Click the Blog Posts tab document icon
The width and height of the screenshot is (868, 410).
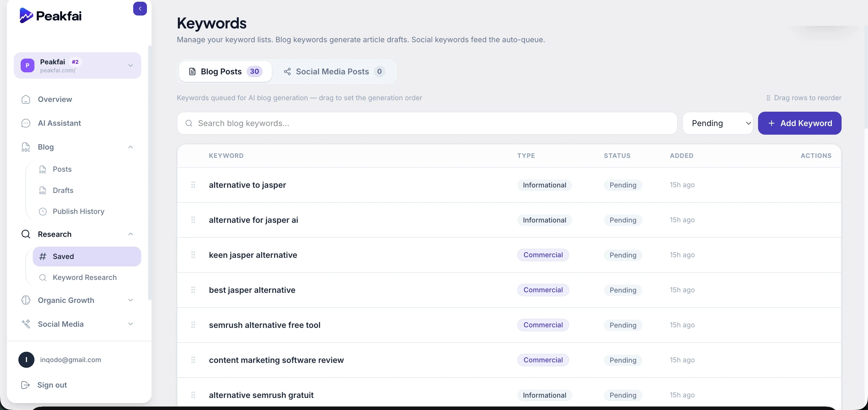click(x=192, y=71)
